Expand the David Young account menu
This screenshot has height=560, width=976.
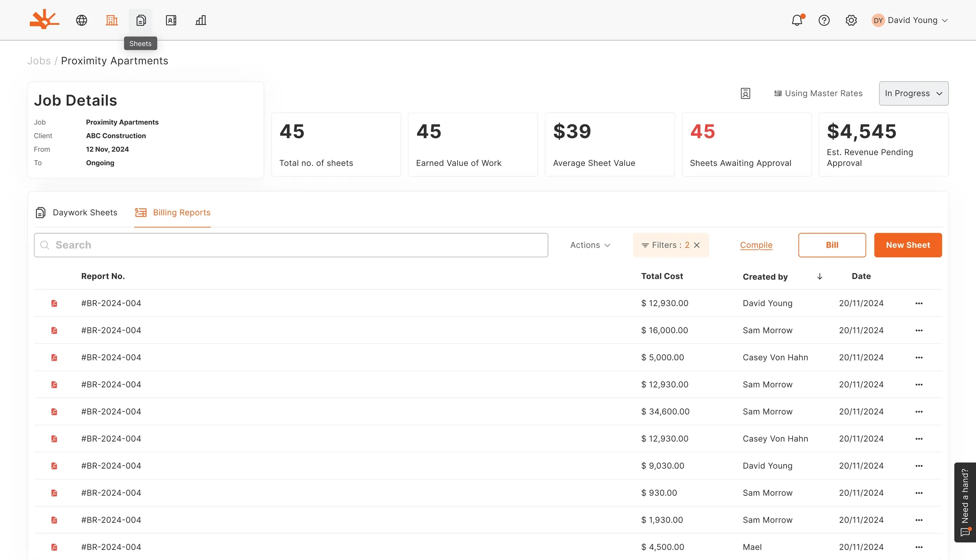tap(945, 21)
